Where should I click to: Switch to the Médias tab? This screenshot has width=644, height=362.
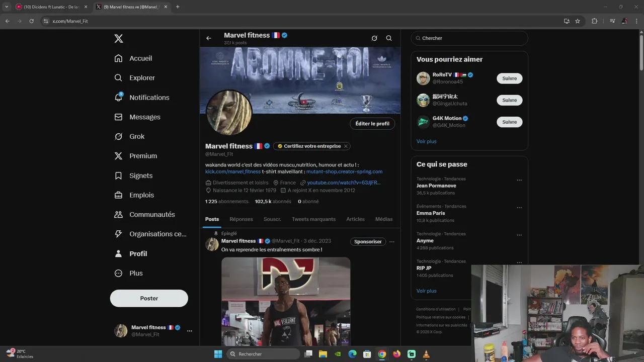(x=384, y=219)
